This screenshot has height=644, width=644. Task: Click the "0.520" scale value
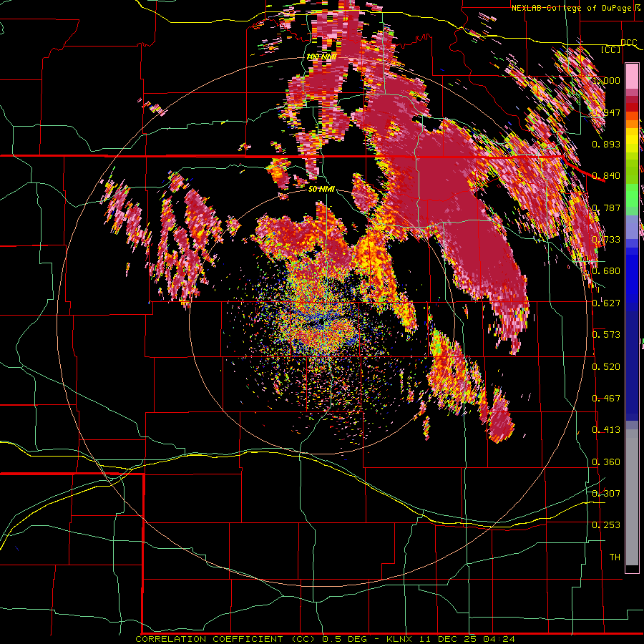pos(607,367)
